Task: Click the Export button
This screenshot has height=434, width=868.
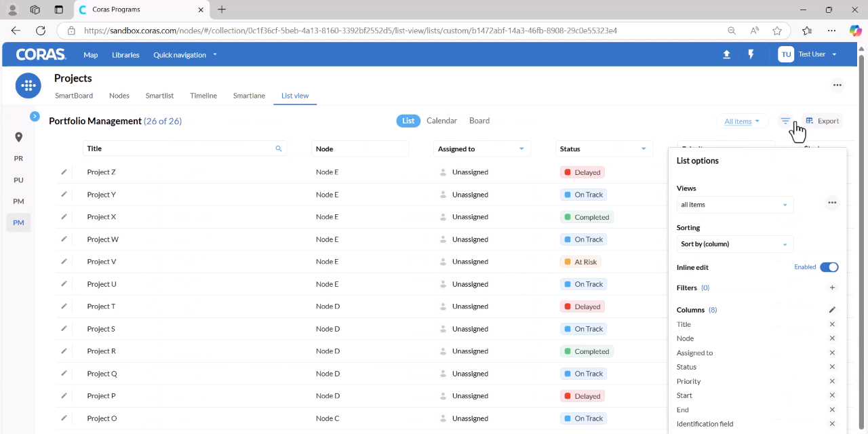Action: tap(823, 121)
